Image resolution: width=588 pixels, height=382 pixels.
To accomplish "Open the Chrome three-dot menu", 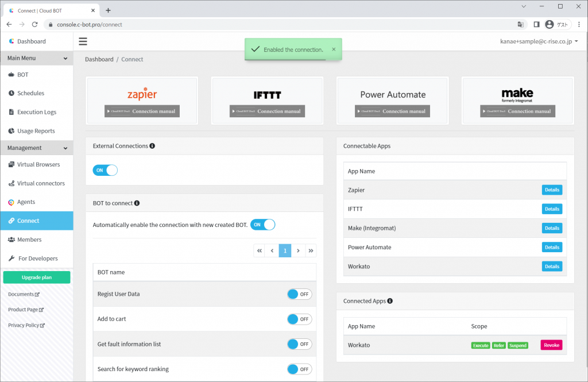I will (x=579, y=24).
